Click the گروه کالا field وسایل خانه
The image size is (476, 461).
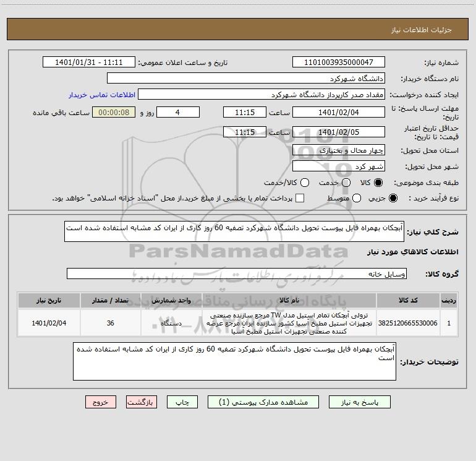pyautogui.click(x=237, y=274)
